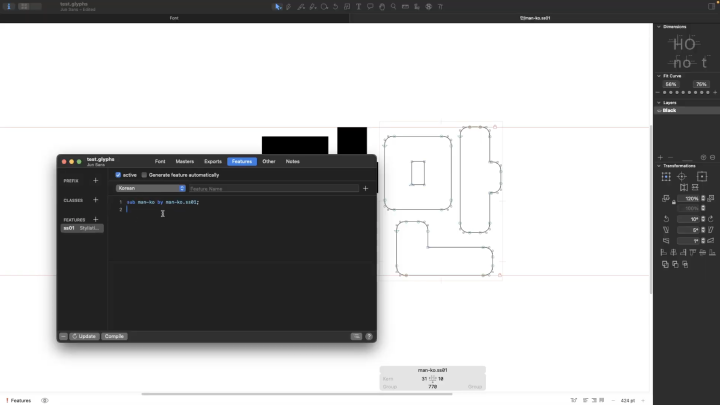Viewport: 720px width, 405px height.
Task: Click the stepper beside slant angle
Action: (x=703, y=230)
